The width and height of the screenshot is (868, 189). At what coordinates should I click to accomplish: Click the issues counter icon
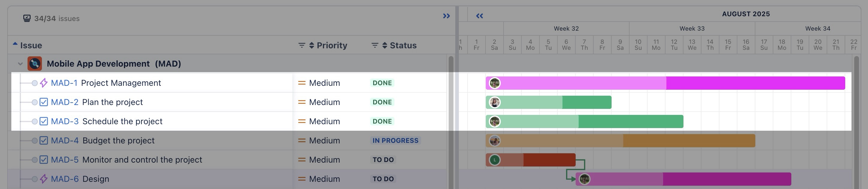coord(27,18)
